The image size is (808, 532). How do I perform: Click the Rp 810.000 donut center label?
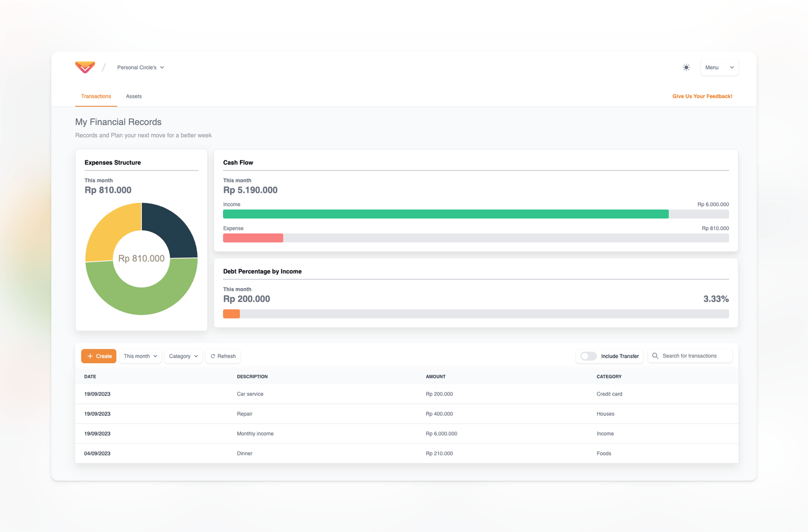142,259
